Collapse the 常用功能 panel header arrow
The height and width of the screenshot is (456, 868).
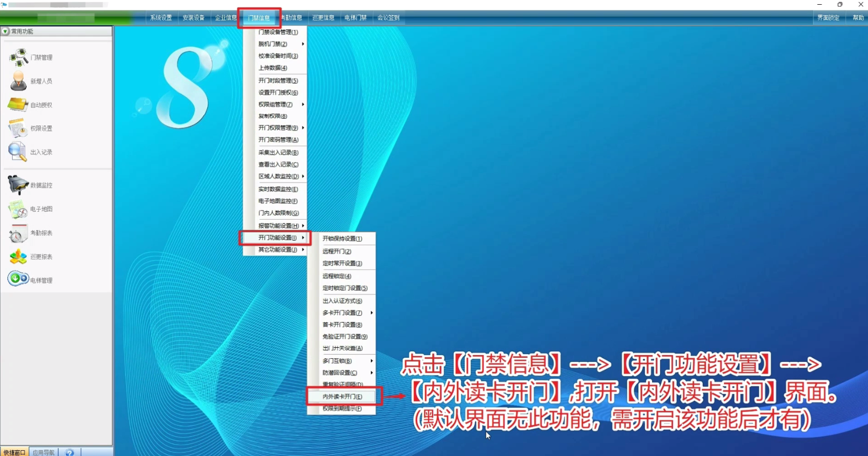(5, 31)
